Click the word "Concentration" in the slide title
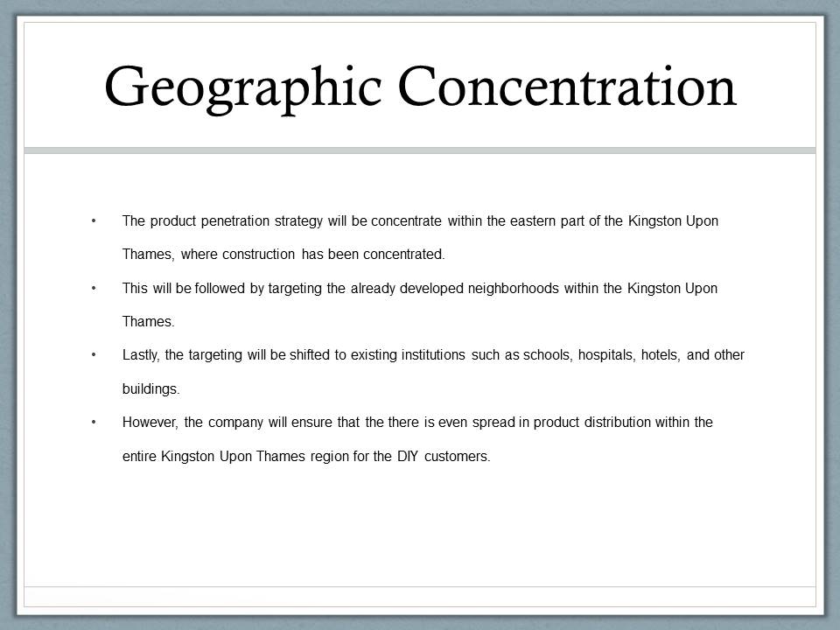 point(566,87)
